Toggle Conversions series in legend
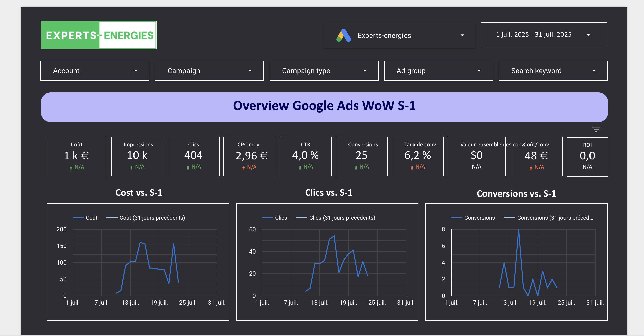This screenshot has width=644, height=336. pyautogui.click(x=479, y=218)
